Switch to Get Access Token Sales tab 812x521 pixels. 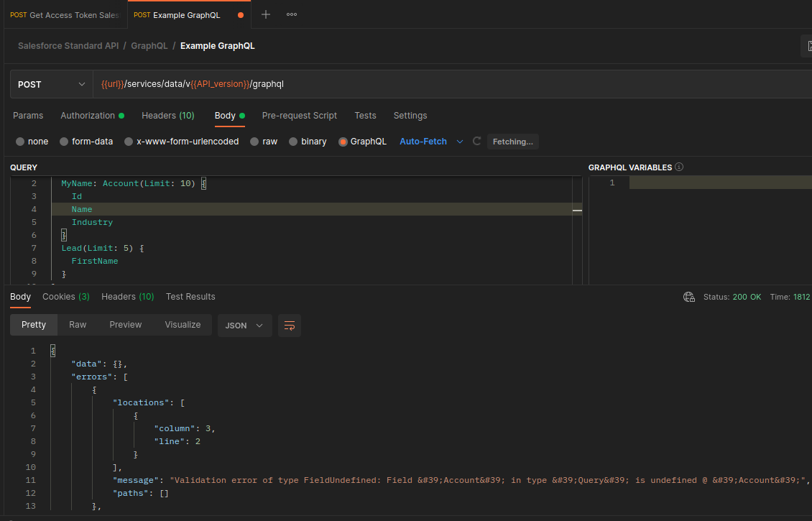tap(65, 15)
